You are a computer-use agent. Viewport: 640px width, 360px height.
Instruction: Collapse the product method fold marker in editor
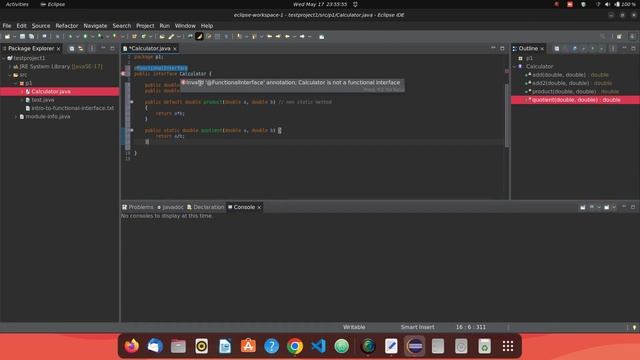click(x=132, y=102)
